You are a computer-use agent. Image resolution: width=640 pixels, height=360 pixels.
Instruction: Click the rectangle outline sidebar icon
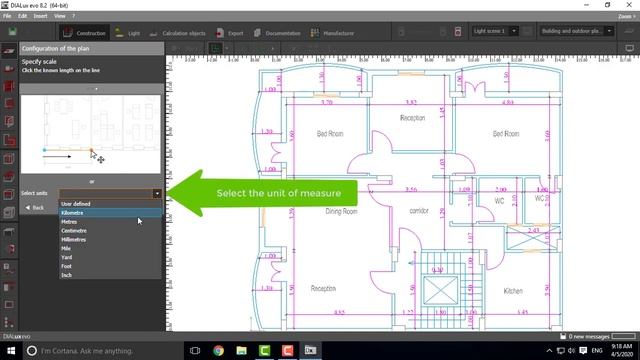pos(9,304)
